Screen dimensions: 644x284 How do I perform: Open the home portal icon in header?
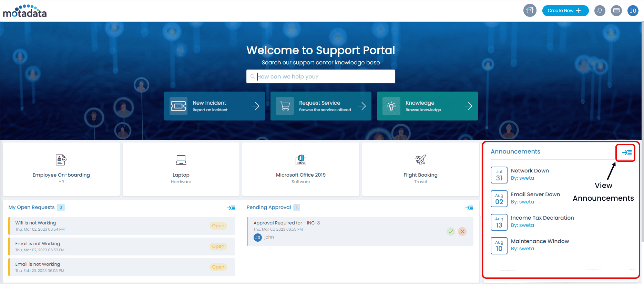pyautogui.click(x=530, y=10)
